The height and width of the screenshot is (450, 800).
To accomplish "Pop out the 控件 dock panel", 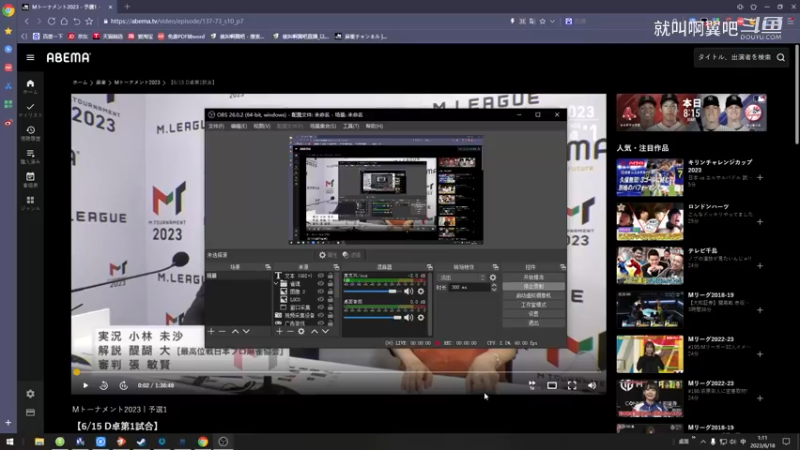I will (563, 267).
